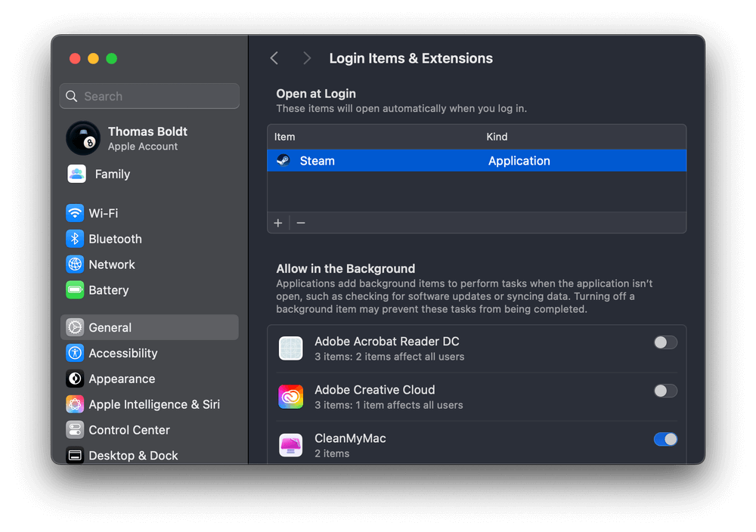Open the Bluetooth settings pane

coord(150,239)
